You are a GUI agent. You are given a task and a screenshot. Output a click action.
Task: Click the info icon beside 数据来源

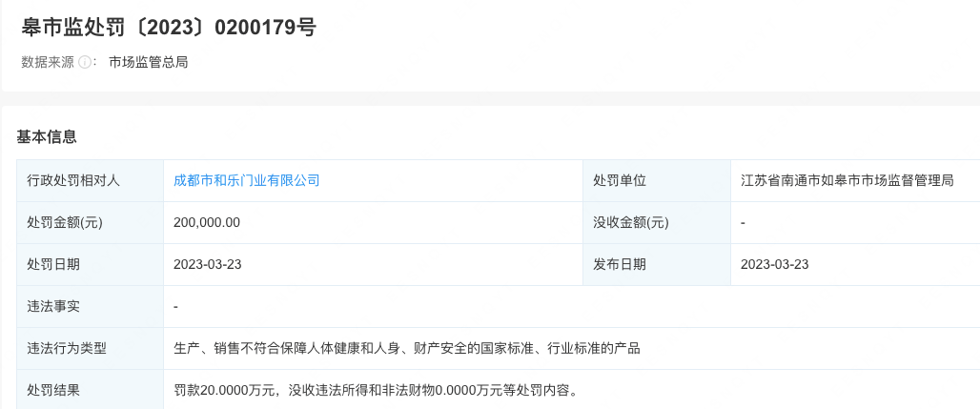tap(85, 62)
